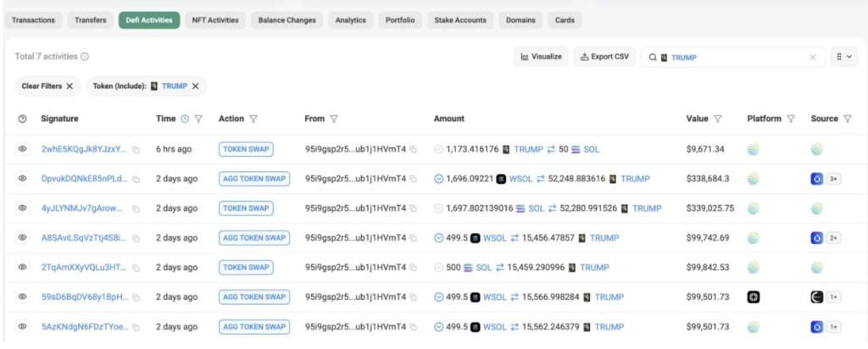Screen dimensions: 868x349
Task: Open the column layout dropdown beside search
Action: point(844,57)
